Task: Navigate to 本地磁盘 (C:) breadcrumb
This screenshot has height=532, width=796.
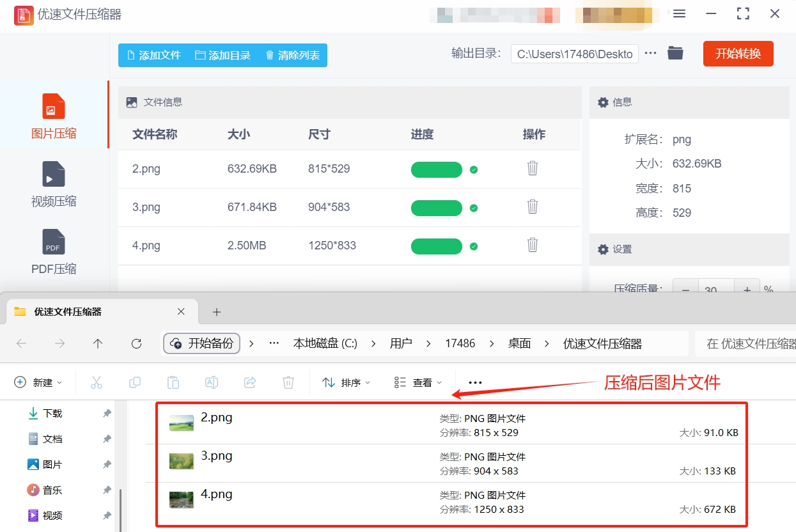Action: (325, 343)
